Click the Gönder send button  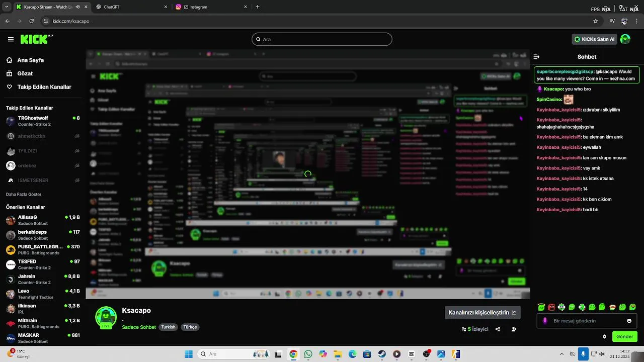(x=624, y=336)
